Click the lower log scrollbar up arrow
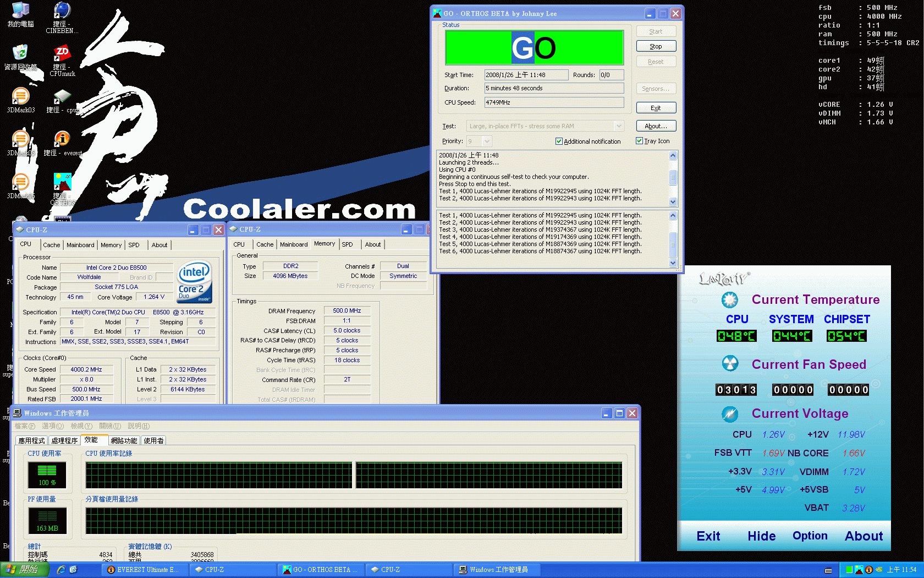This screenshot has height=578, width=924. click(x=673, y=216)
